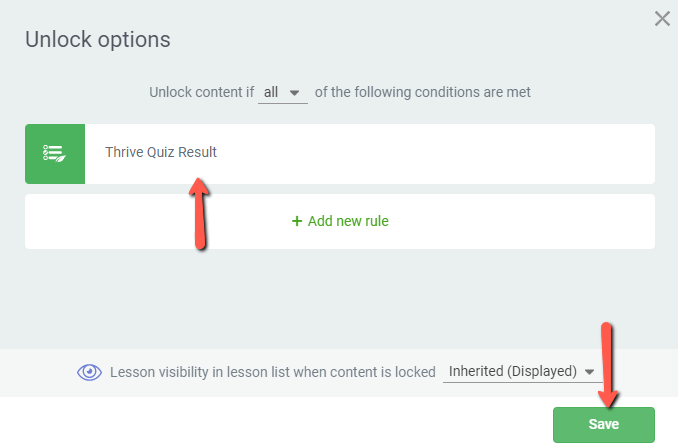Click 'of the following conditions are met' text
This screenshot has height=448, width=678.
[x=422, y=92]
